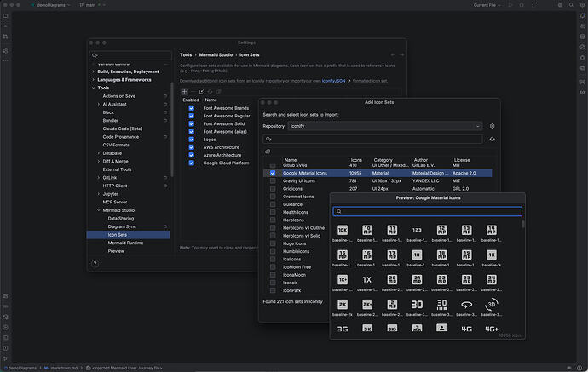
Task: Click the Settings help question mark
Action: 95,264
